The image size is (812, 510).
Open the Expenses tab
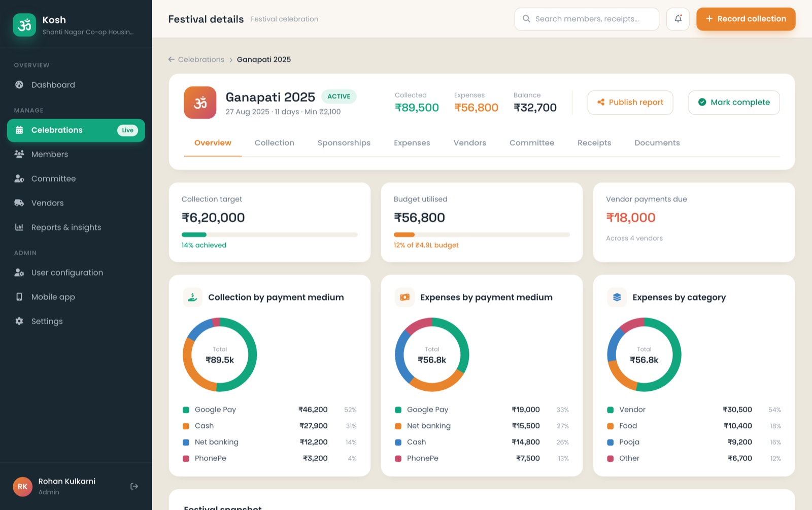pyautogui.click(x=412, y=143)
